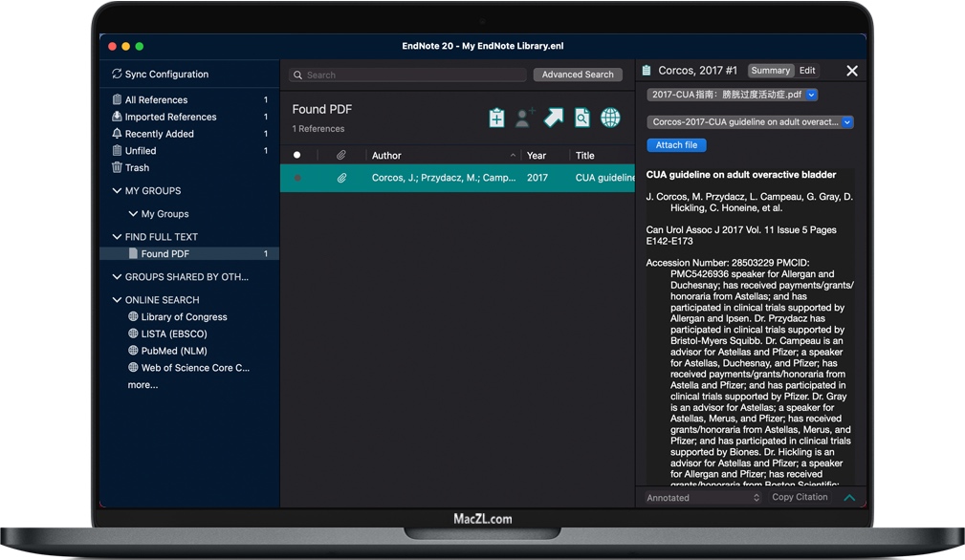
Task: Click the read/unread status column header dot
Action: [297, 155]
